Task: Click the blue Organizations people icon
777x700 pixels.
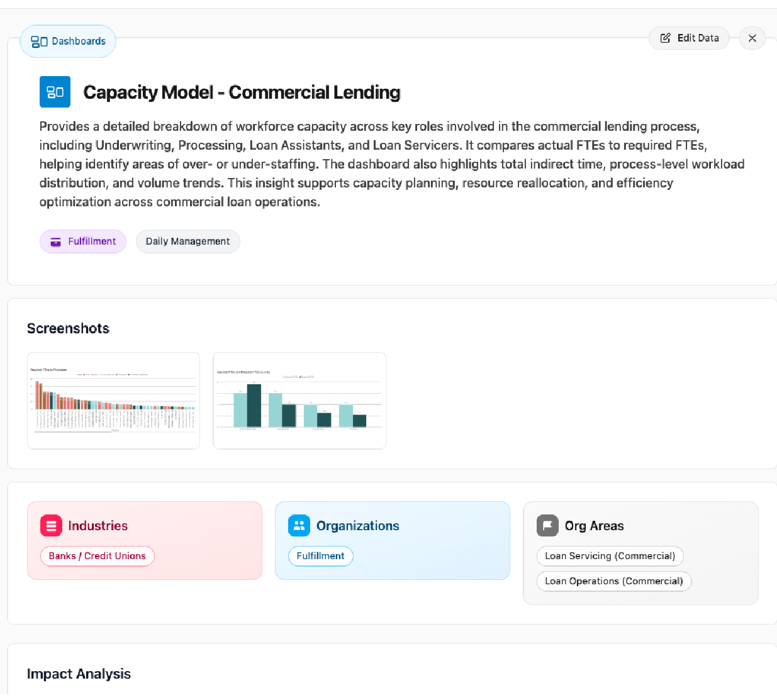Action: [x=299, y=525]
